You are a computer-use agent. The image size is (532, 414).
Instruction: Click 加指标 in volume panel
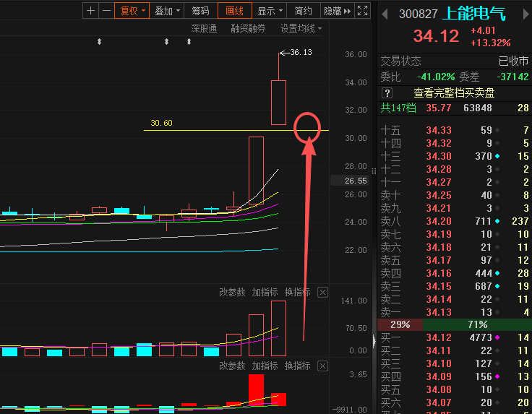tap(265, 292)
